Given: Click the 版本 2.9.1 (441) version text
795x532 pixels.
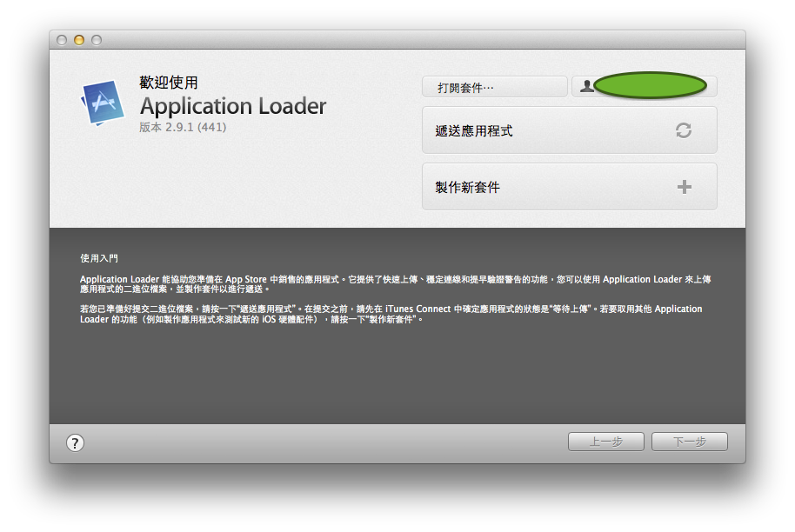Looking at the screenshot, I should [184, 127].
